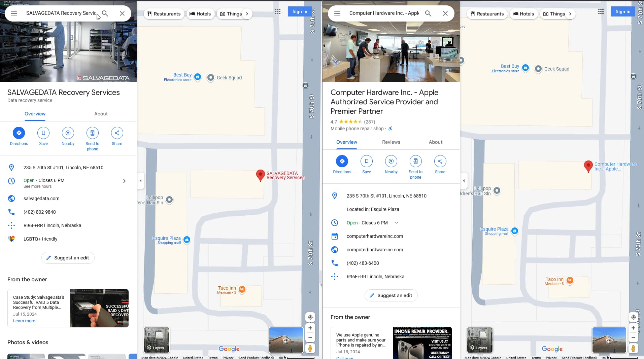Zoom in on the right map

(633, 328)
